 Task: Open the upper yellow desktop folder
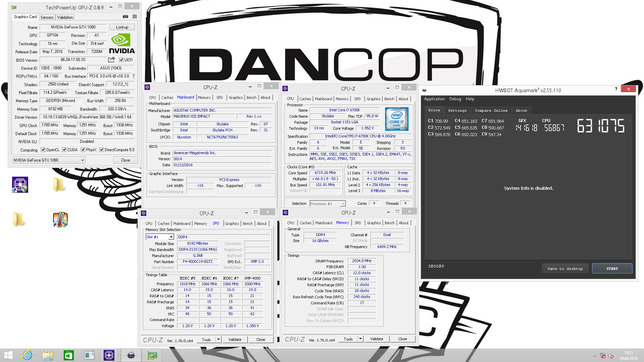59,184
